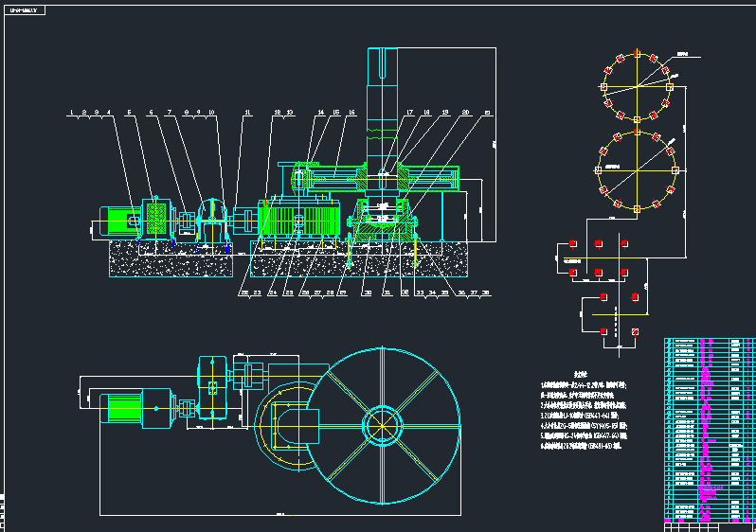756x532 pixels.
Task: Select part callout number 4
Action: click(x=109, y=113)
